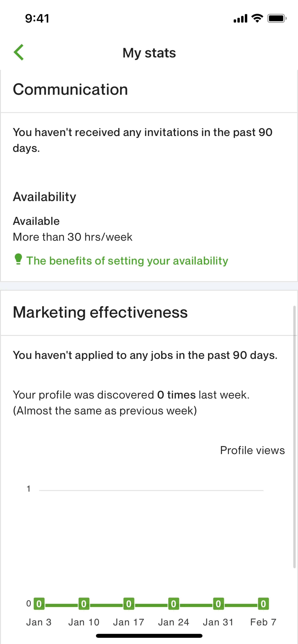The width and height of the screenshot is (298, 644).
Task: Tap the home indicator bar at the bottom
Action: point(149,636)
